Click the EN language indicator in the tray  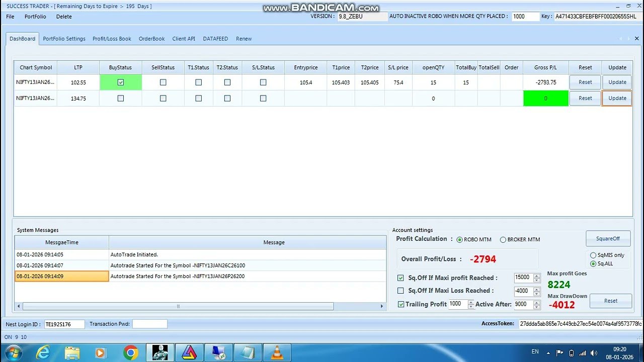[x=535, y=352]
